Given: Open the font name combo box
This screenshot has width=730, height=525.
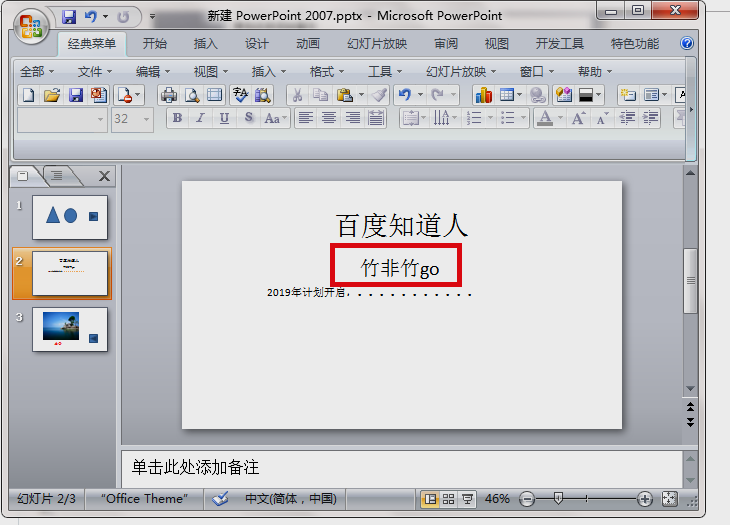Looking at the screenshot, I should (x=62, y=119).
